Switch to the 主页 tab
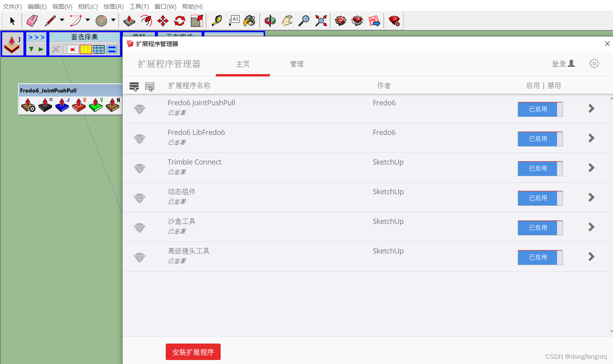Image resolution: width=613 pixels, height=364 pixels. [243, 64]
